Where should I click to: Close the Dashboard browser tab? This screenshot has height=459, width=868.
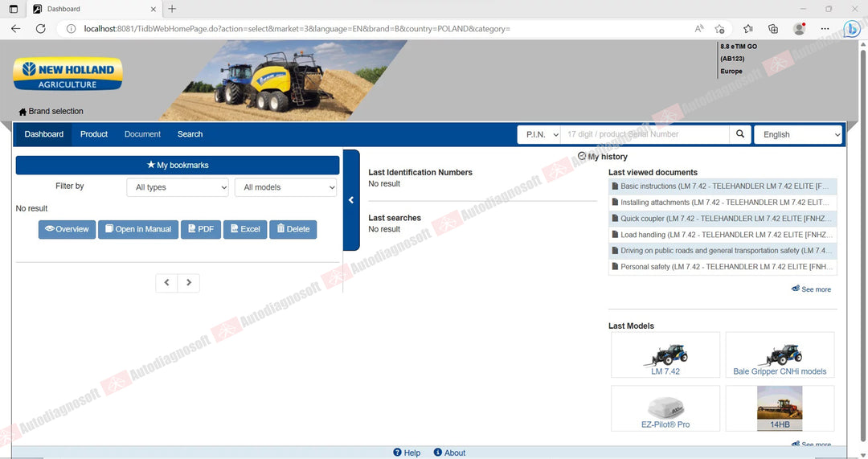coord(154,9)
